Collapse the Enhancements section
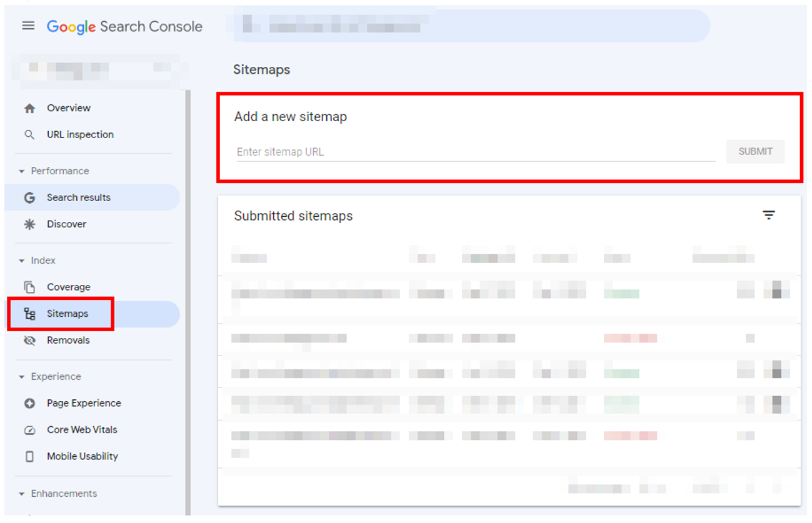This screenshot has width=812, height=523. 22,494
